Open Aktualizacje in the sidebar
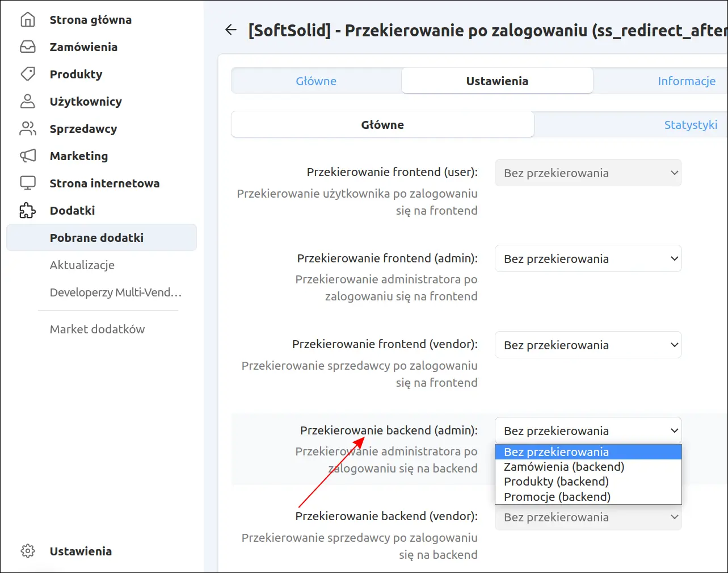This screenshot has width=728, height=573. [82, 265]
